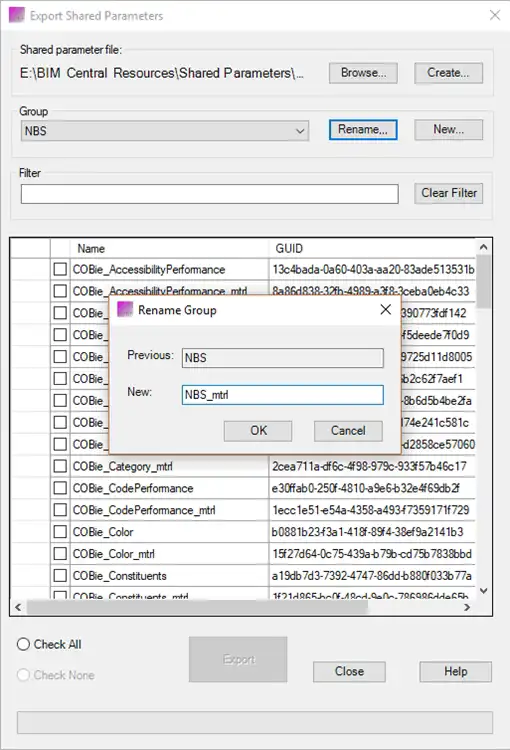Image resolution: width=510 pixels, height=750 pixels.
Task: Click the Help button
Action: [x=455, y=672]
